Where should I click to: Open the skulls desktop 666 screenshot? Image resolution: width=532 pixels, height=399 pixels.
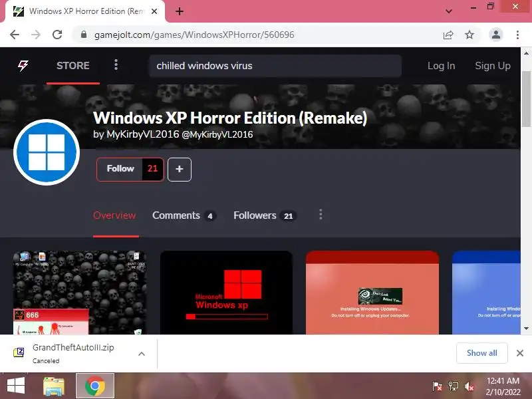click(80, 293)
